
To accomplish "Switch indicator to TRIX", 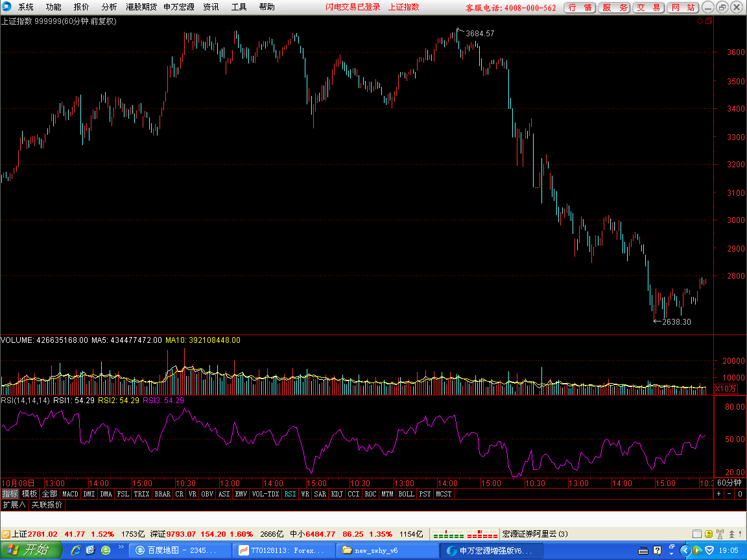I will click(x=141, y=494).
